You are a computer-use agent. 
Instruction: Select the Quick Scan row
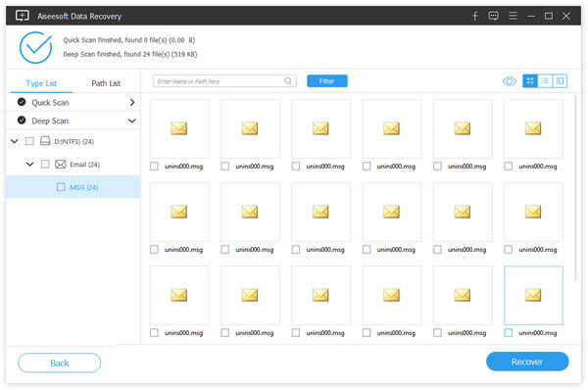click(x=73, y=102)
